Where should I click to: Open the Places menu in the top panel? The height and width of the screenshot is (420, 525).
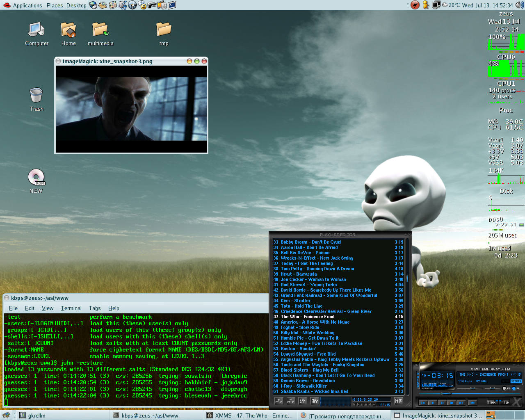click(x=55, y=5)
